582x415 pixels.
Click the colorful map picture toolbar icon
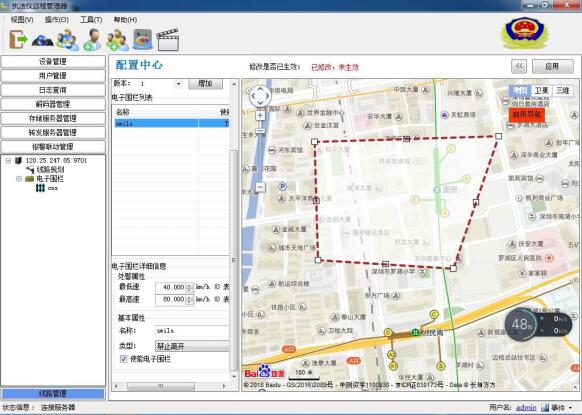click(x=143, y=39)
